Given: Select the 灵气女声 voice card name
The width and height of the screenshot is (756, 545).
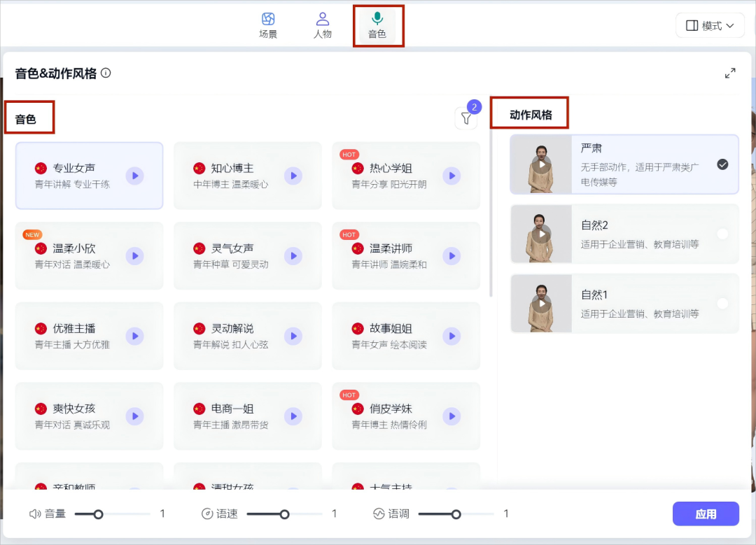Looking at the screenshot, I should 232,248.
